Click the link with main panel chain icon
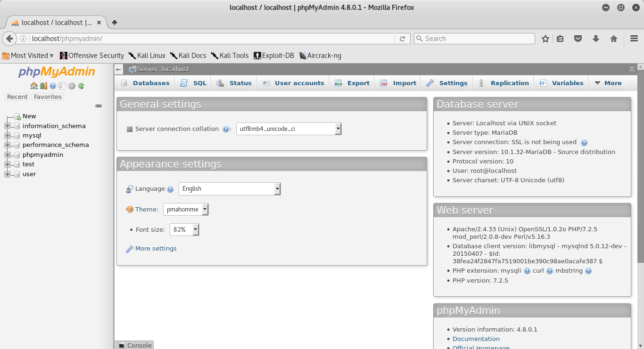This screenshot has width=644, height=349. click(99, 106)
